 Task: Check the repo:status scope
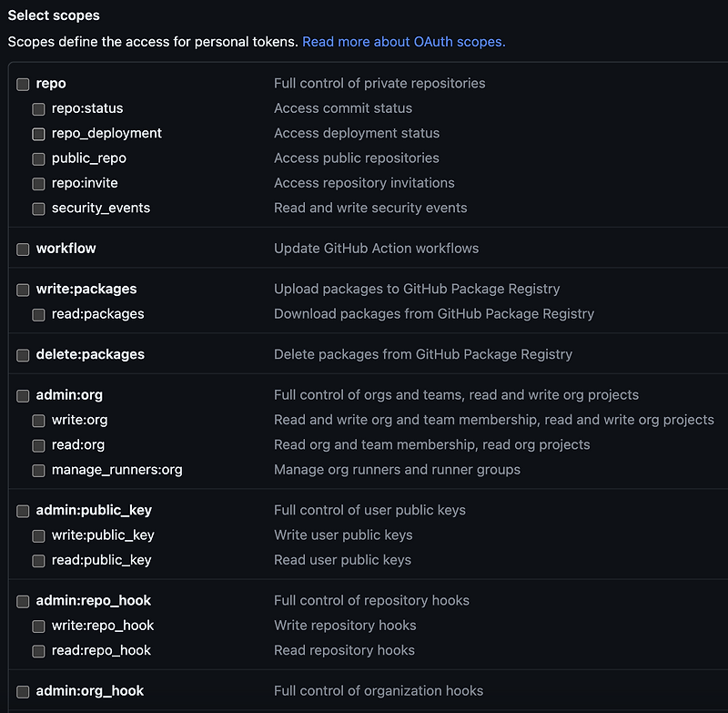click(38, 109)
